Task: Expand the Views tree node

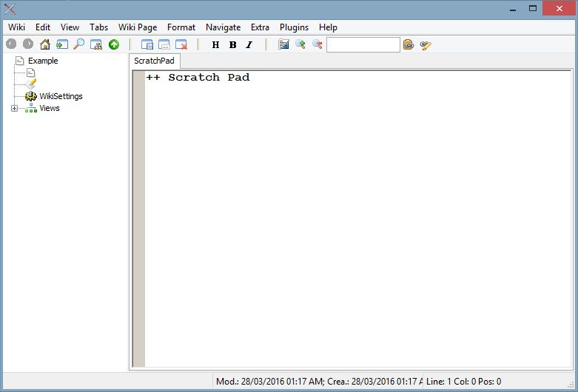Action: [x=14, y=109]
